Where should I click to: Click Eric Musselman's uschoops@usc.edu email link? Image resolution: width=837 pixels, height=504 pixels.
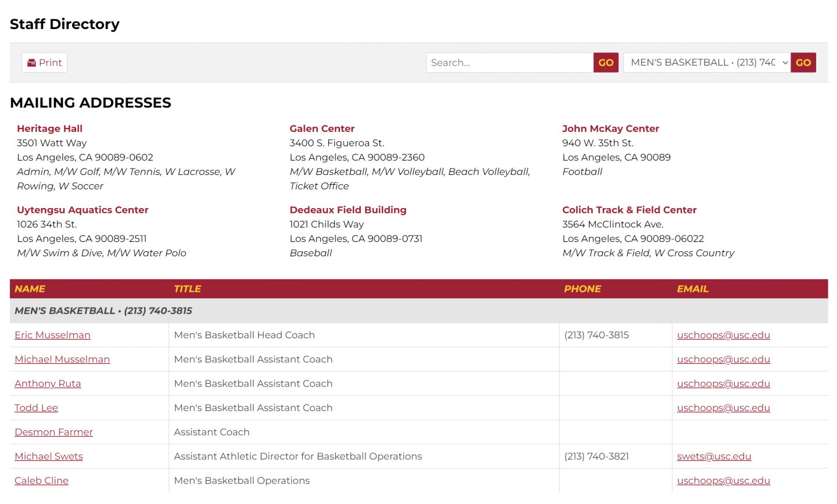pos(723,335)
